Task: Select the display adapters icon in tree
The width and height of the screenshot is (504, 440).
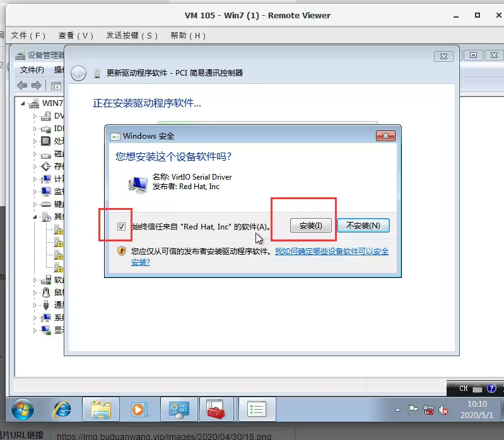Action: (x=46, y=330)
